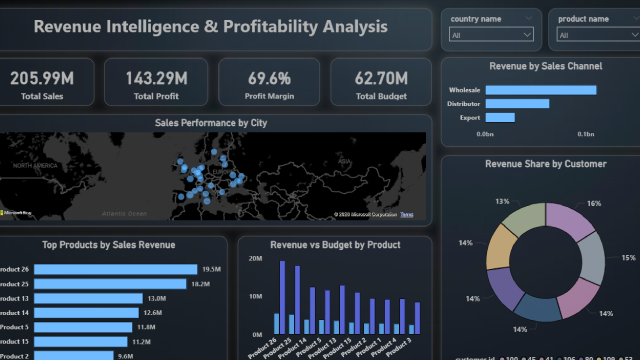The image size is (640, 360).
Task: Click the Wholesale axis label
Action: pos(464,90)
